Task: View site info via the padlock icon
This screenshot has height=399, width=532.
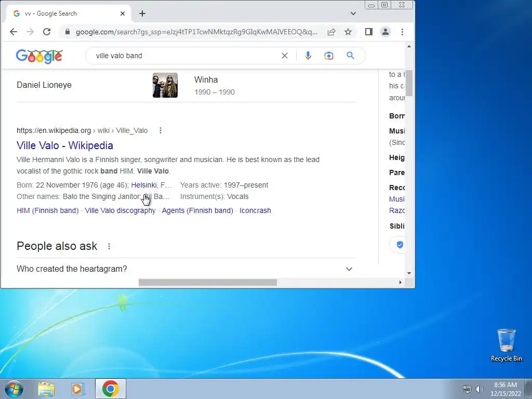Action: point(67,32)
